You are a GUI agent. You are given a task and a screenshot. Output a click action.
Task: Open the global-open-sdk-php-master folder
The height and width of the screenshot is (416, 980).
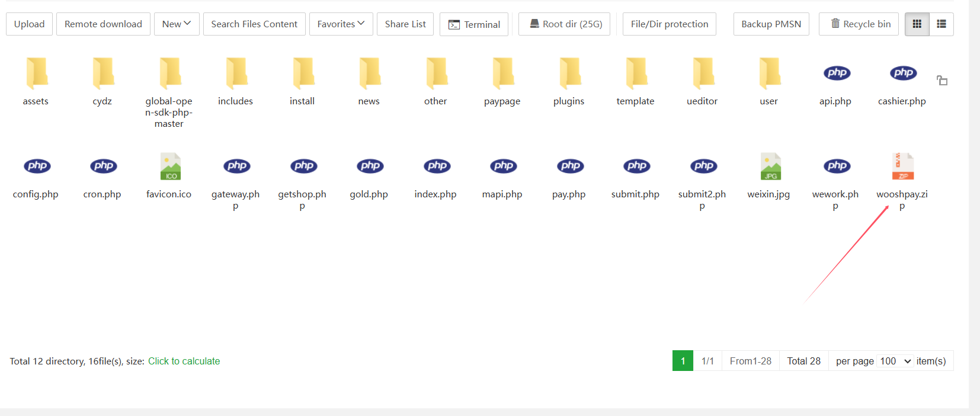pos(169,74)
